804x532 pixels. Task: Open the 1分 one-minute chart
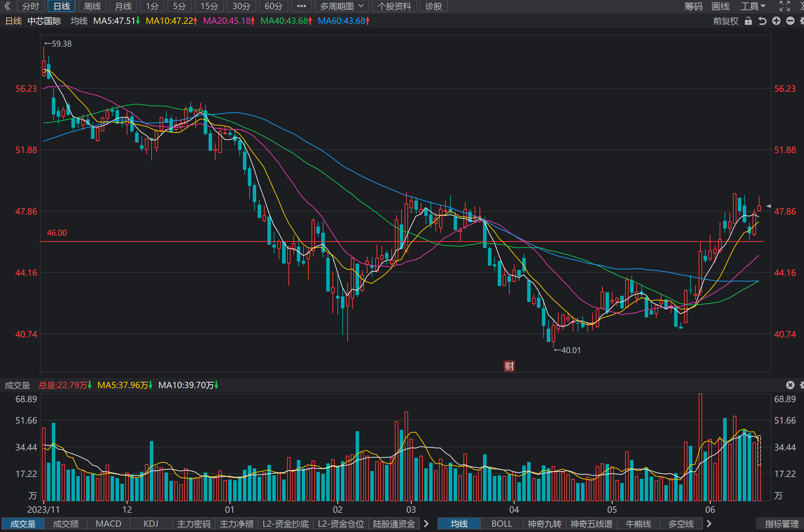[152, 6]
